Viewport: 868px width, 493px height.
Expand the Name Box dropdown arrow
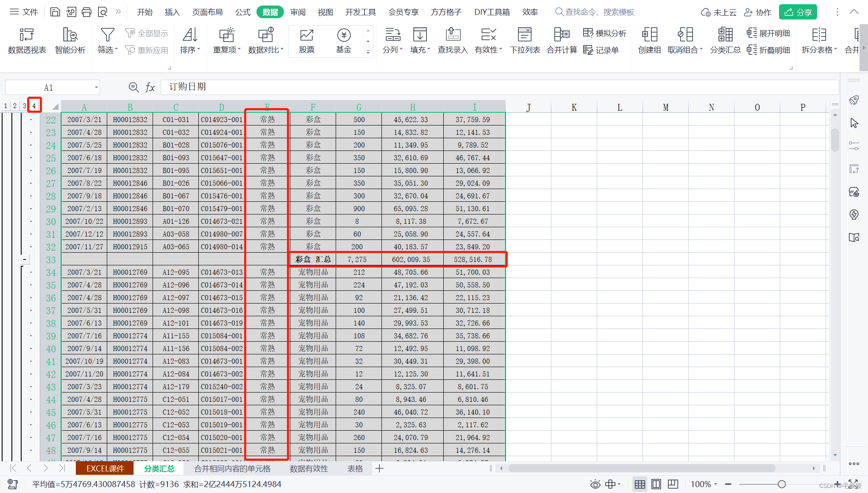[96, 88]
